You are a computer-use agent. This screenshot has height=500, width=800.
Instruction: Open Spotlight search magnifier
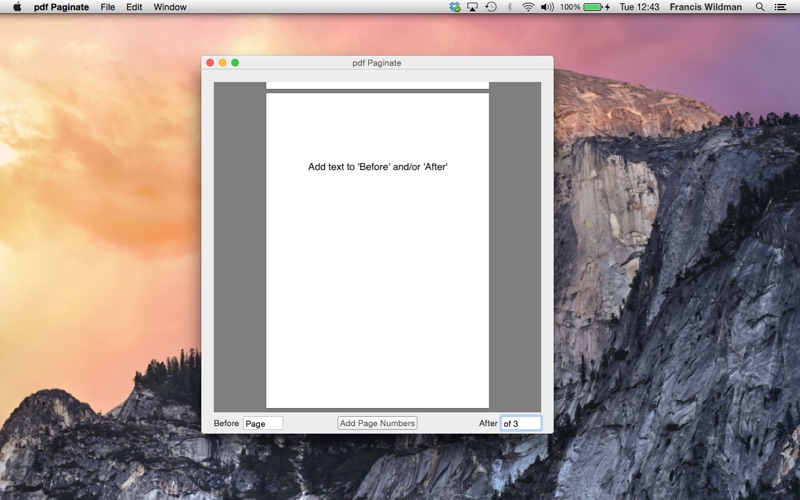pyautogui.click(x=760, y=7)
